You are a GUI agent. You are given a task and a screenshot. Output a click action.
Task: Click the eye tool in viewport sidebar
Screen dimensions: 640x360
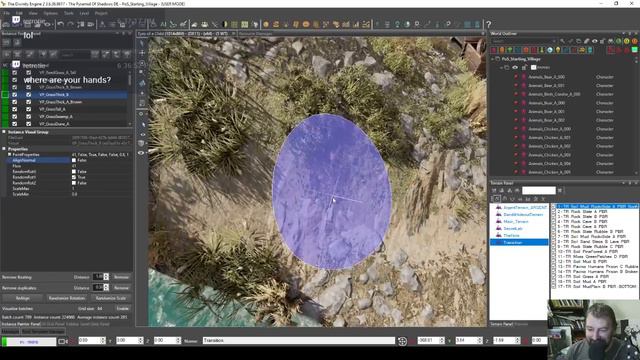click(x=141, y=153)
